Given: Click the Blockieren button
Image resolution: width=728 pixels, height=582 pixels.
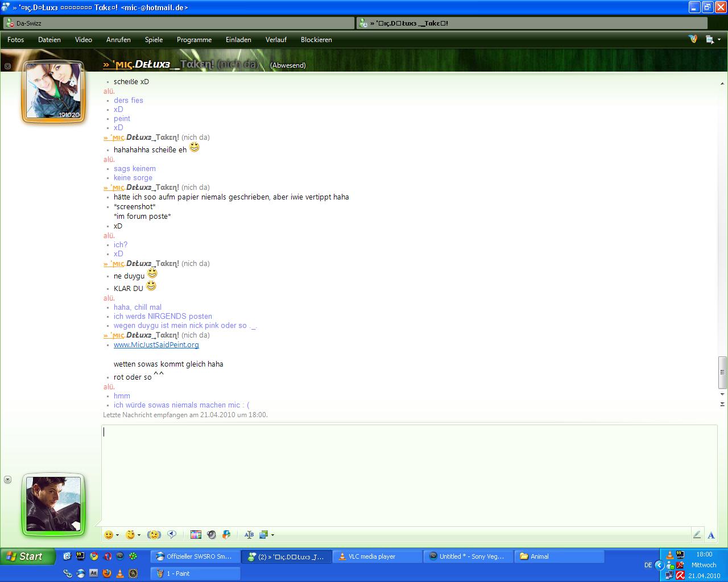Looking at the screenshot, I should [316, 40].
